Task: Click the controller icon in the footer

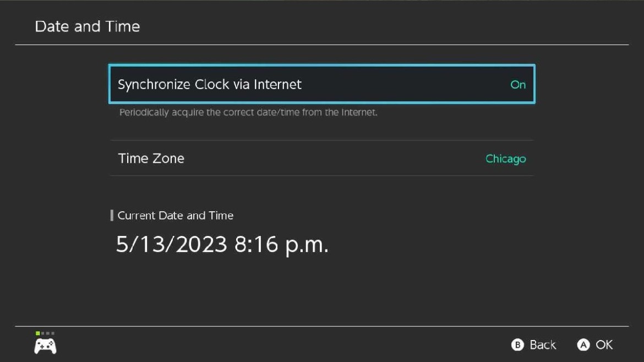Action: coord(45,346)
